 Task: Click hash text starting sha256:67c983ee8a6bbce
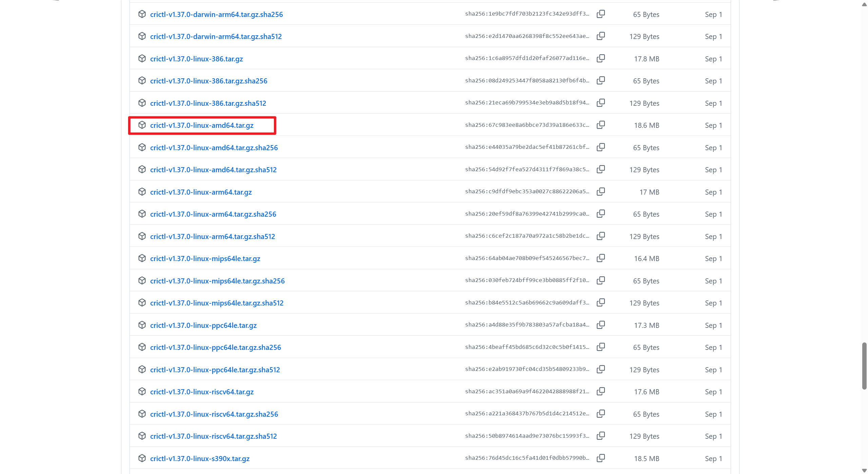coord(527,125)
